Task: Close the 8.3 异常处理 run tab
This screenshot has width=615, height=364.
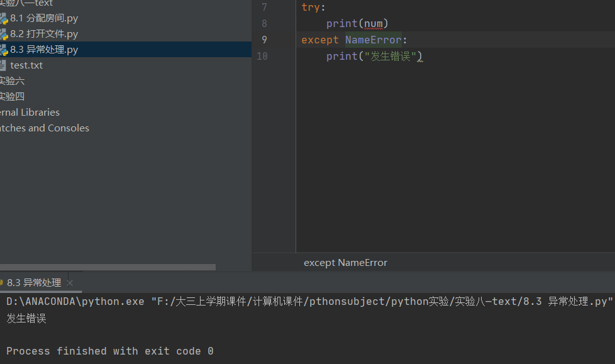Action: click(70, 283)
